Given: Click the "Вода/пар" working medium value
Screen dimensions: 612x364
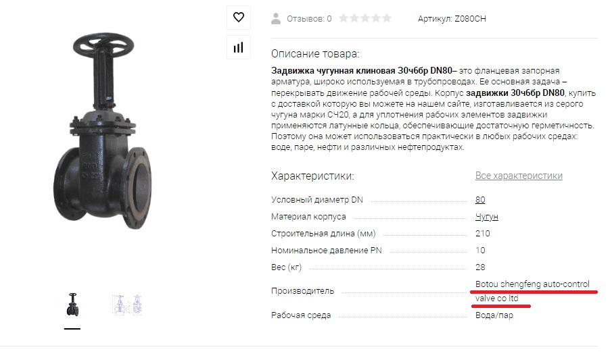Looking at the screenshot, I should (x=494, y=315).
